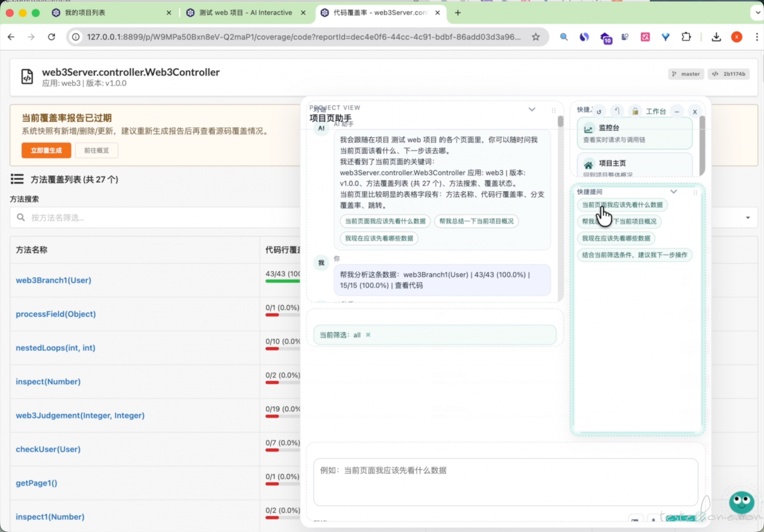
Task: Open the 项目主页 home icon card
Action: pyautogui.click(x=634, y=166)
